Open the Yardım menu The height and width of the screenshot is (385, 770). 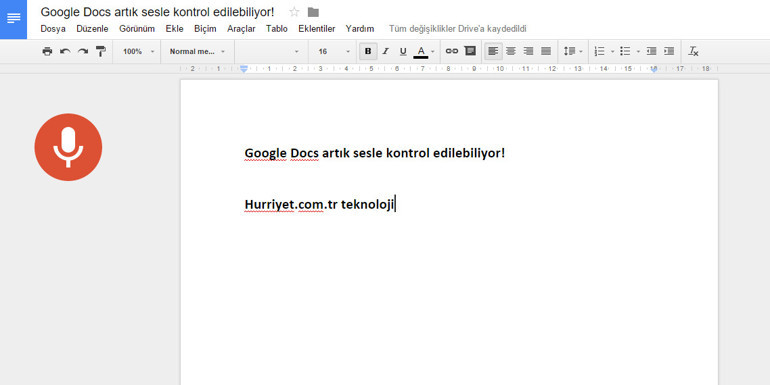[x=360, y=29]
